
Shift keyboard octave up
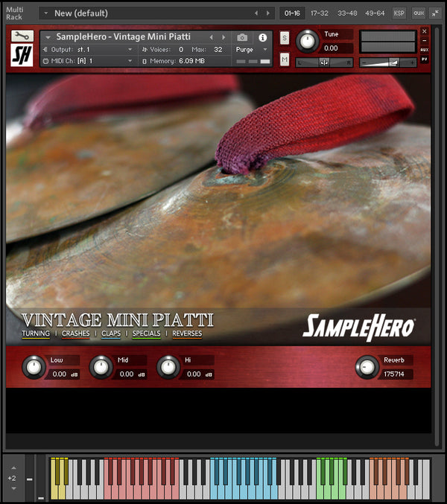coord(13,468)
